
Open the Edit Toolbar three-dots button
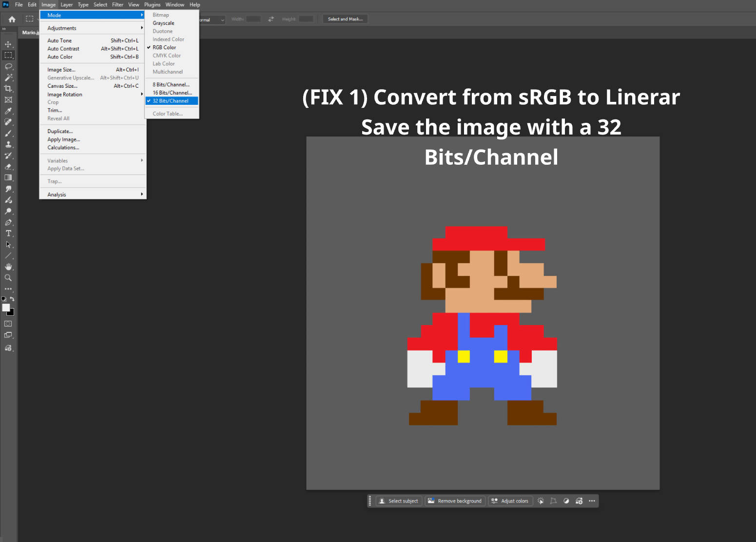point(8,289)
